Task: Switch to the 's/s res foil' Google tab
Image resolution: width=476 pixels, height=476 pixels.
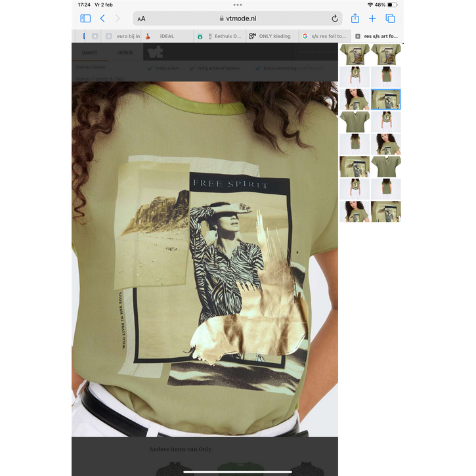Action: click(326, 36)
